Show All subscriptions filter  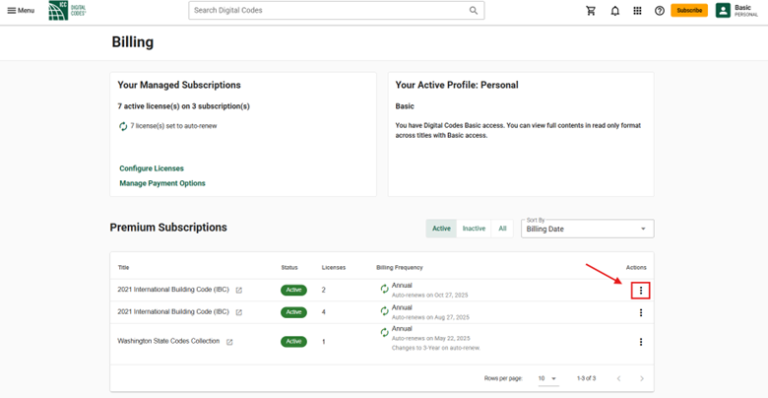click(502, 229)
